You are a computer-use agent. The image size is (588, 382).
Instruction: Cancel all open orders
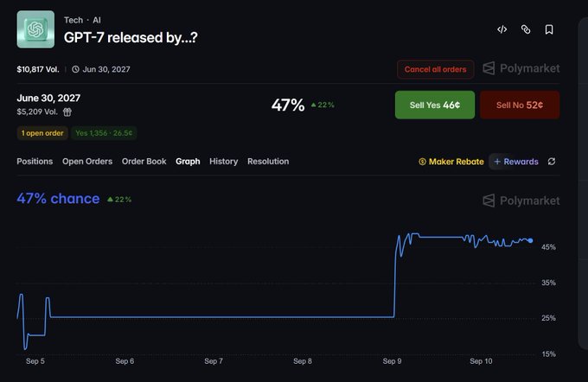(435, 69)
